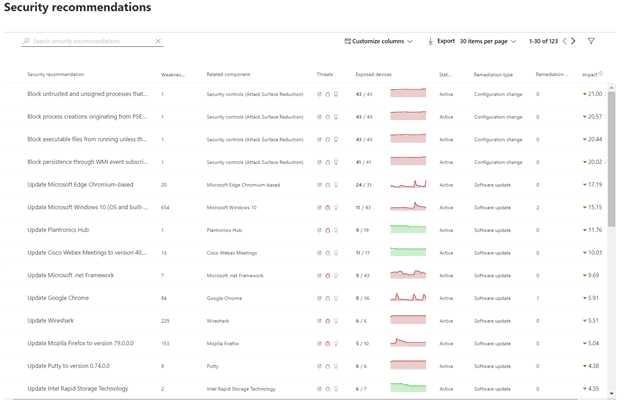624x400 pixels.
Task: Click impact score 17.19 for Edge row
Action: tap(595, 185)
